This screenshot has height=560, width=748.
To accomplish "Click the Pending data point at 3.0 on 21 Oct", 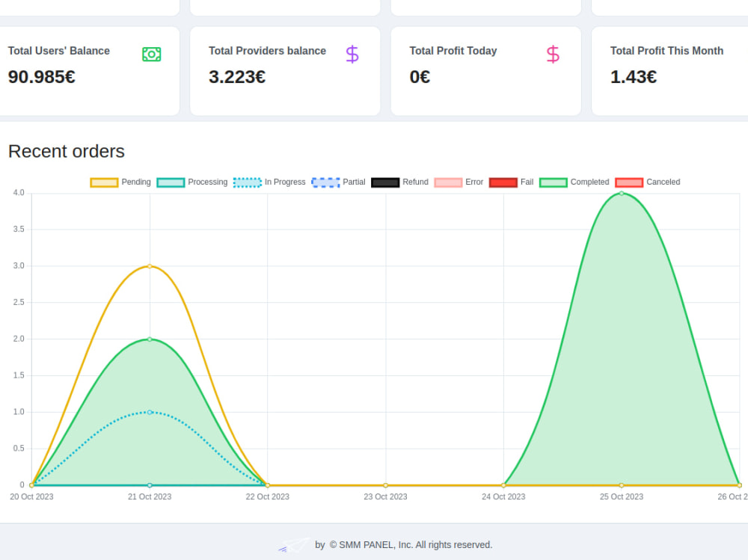I will [150, 266].
